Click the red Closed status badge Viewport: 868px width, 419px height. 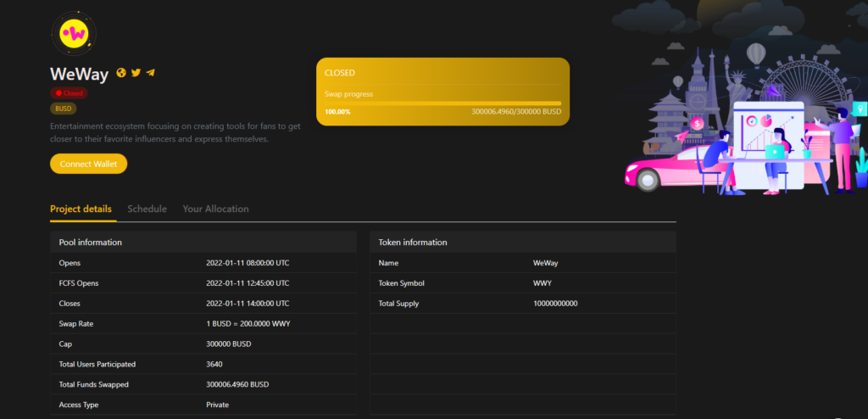coord(69,93)
